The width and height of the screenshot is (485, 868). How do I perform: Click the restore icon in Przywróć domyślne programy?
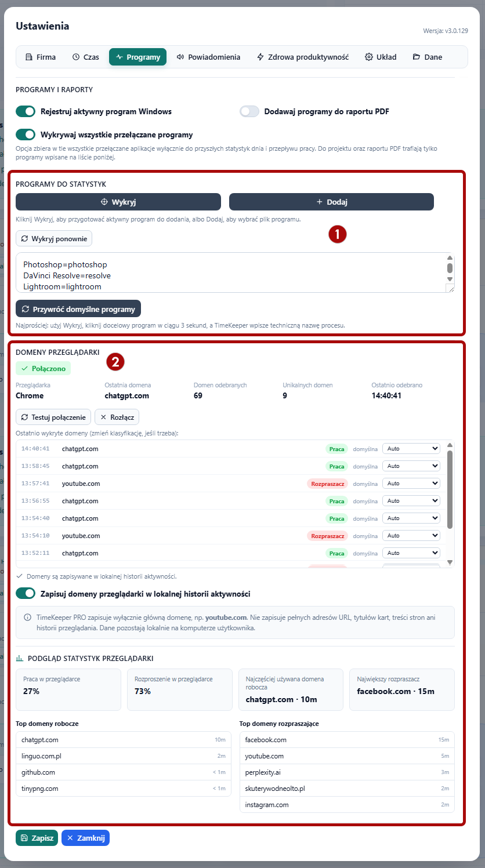(26, 309)
